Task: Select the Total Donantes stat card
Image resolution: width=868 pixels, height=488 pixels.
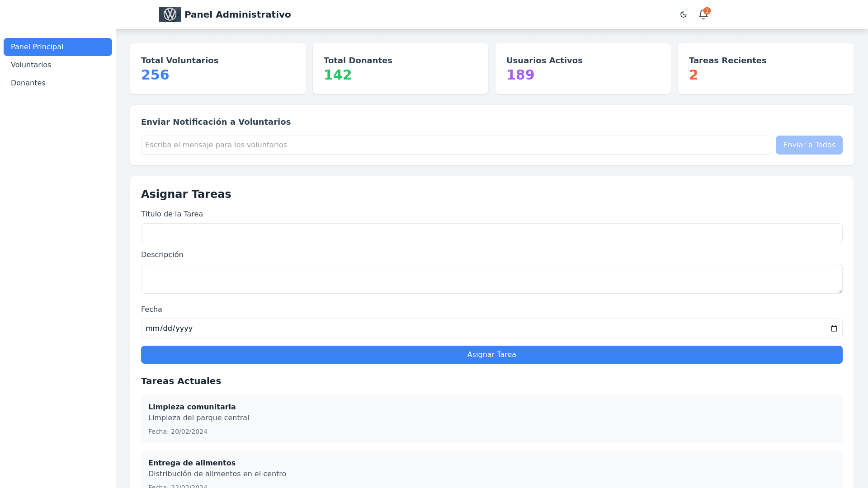Action: pos(400,69)
